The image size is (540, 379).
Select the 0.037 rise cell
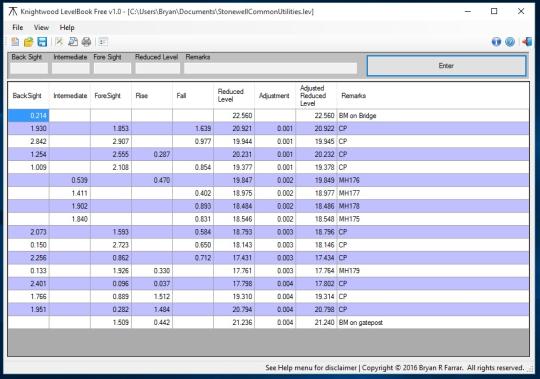click(x=152, y=283)
